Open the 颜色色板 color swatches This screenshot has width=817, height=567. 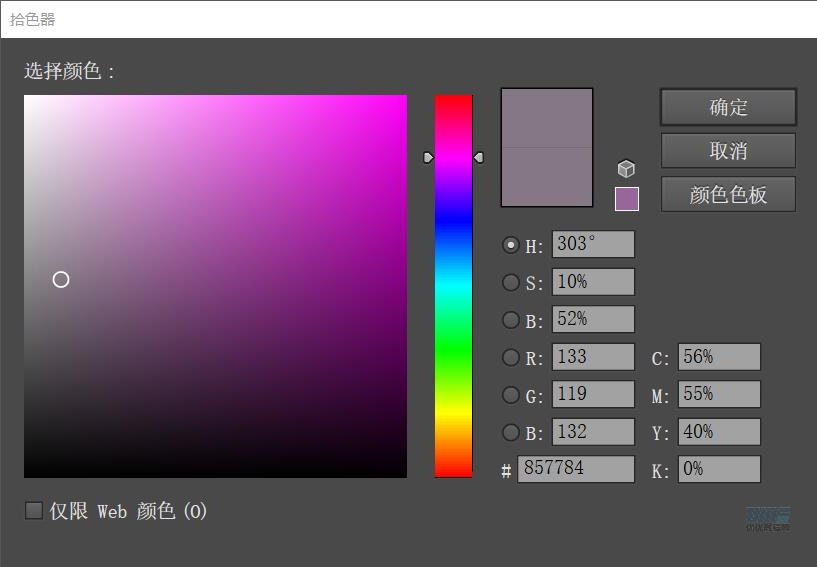(728, 195)
